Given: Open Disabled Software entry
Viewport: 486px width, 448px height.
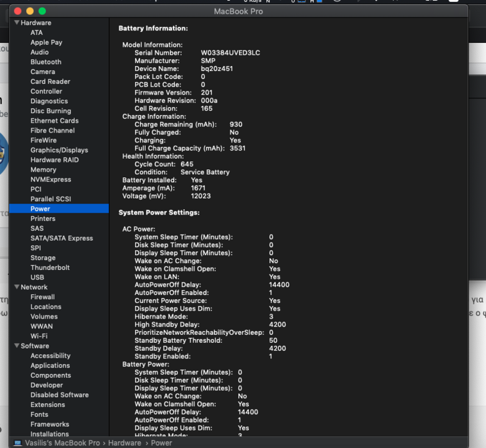Looking at the screenshot, I should pos(60,394).
